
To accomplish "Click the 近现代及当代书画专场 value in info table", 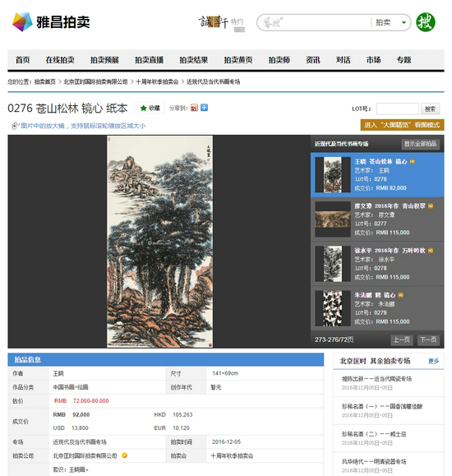I will pyautogui.click(x=80, y=441).
